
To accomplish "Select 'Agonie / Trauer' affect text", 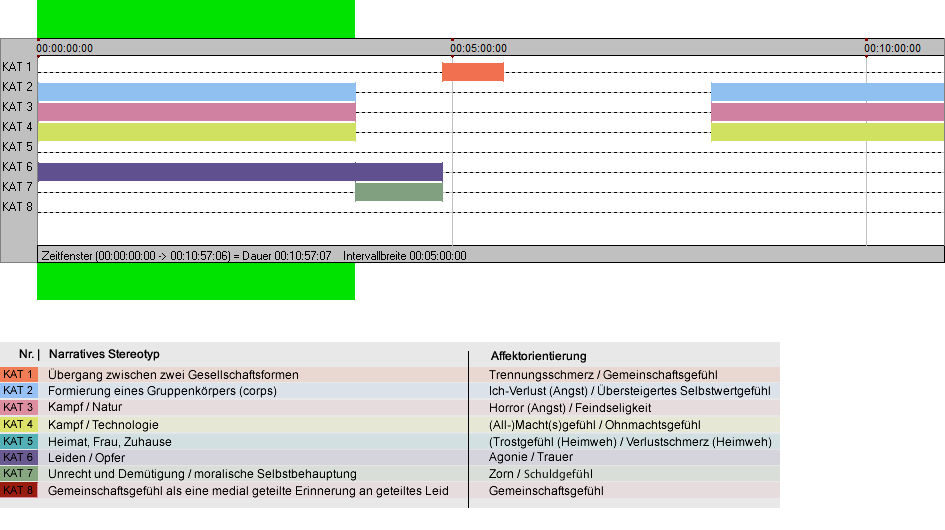I will pyautogui.click(x=531, y=458).
